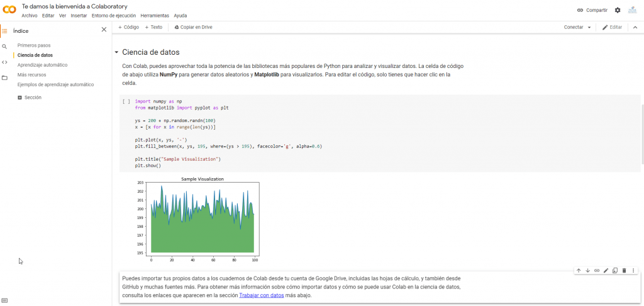The width and height of the screenshot is (644, 306).
Task: Go to Aprendizaje automático in index
Action: click(x=42, y=65)
